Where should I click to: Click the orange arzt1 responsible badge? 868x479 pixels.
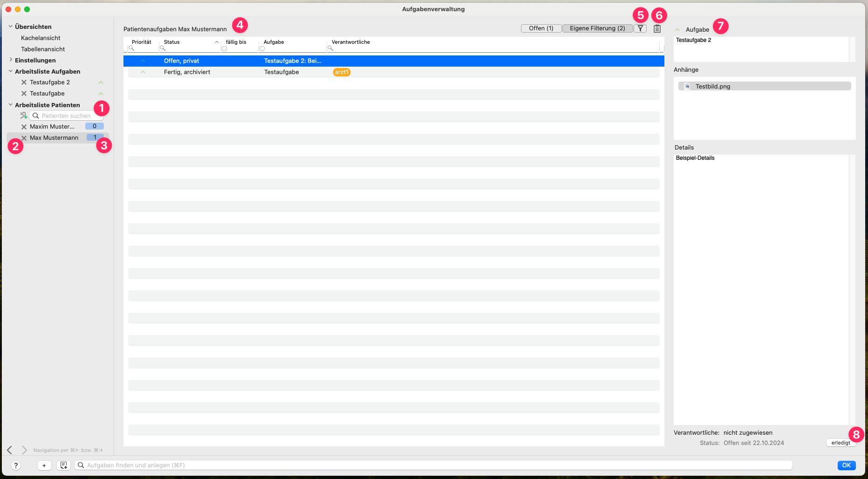342,72
